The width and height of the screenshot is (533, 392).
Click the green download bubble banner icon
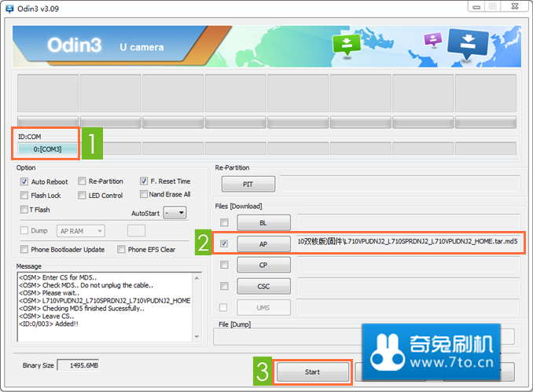(347, 45)
